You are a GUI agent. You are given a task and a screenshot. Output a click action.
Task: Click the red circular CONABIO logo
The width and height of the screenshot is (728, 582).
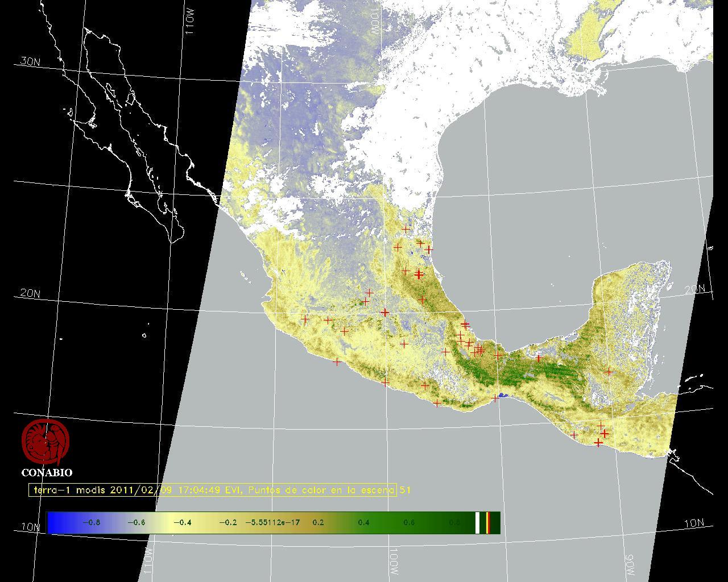point(45,442)
